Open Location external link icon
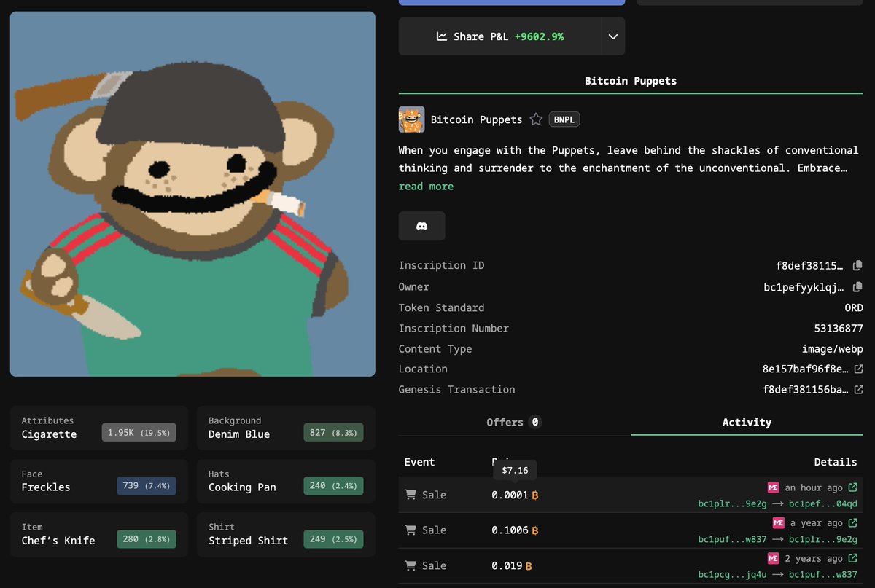 [x=858, y=369]
